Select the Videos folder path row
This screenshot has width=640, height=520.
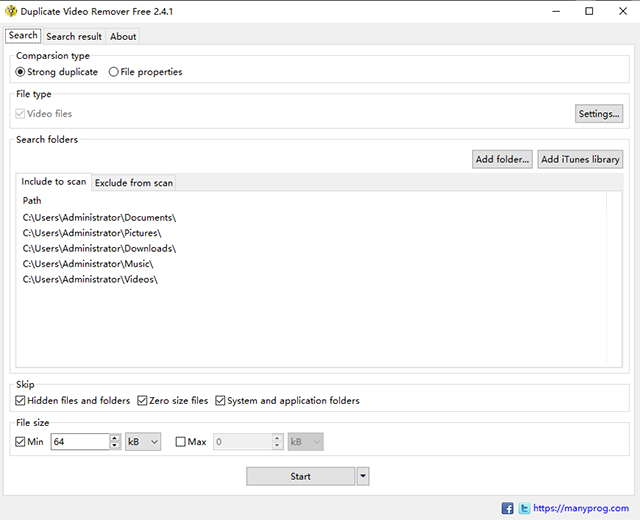click(x=311, y=280)
